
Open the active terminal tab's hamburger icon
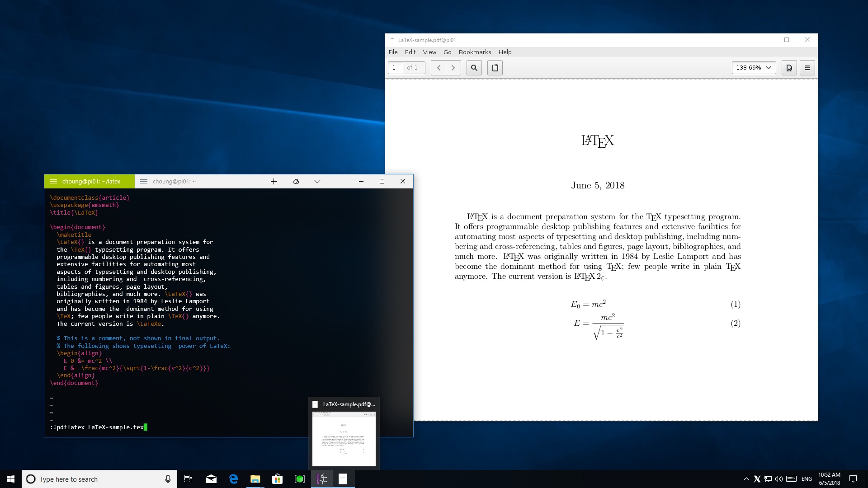[53, 181]
